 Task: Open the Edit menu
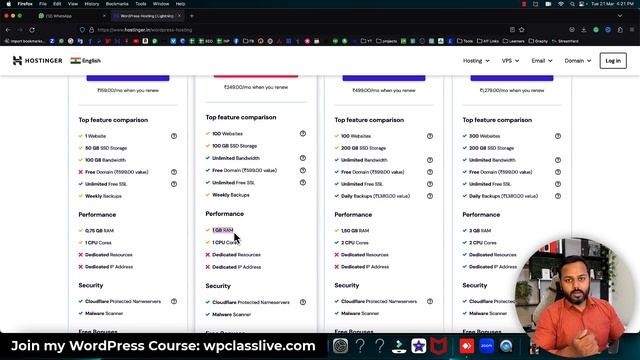coord(57,4)
